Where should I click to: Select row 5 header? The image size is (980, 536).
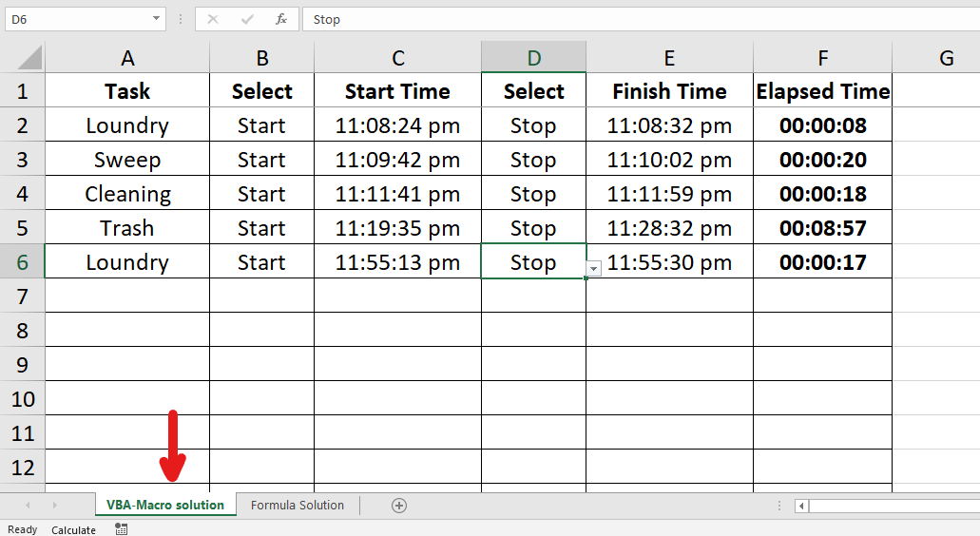[22, 228]
